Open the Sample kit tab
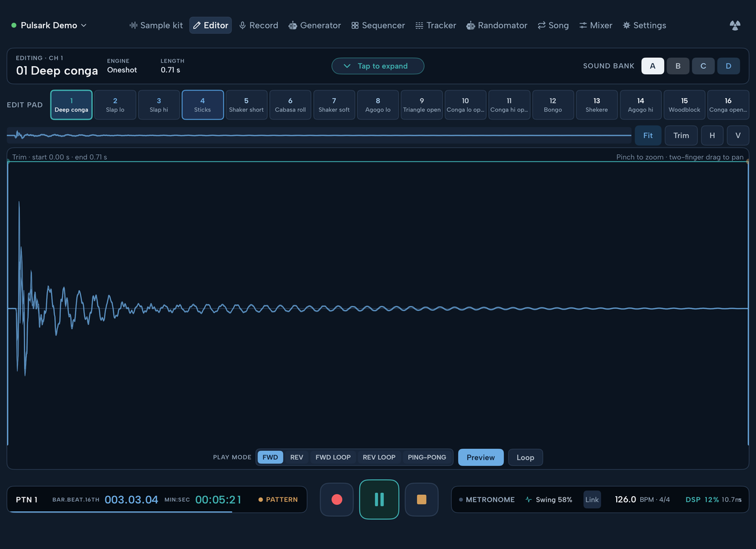Image resolution: width=756 pixels, height=549 pixels. (156, 25)
